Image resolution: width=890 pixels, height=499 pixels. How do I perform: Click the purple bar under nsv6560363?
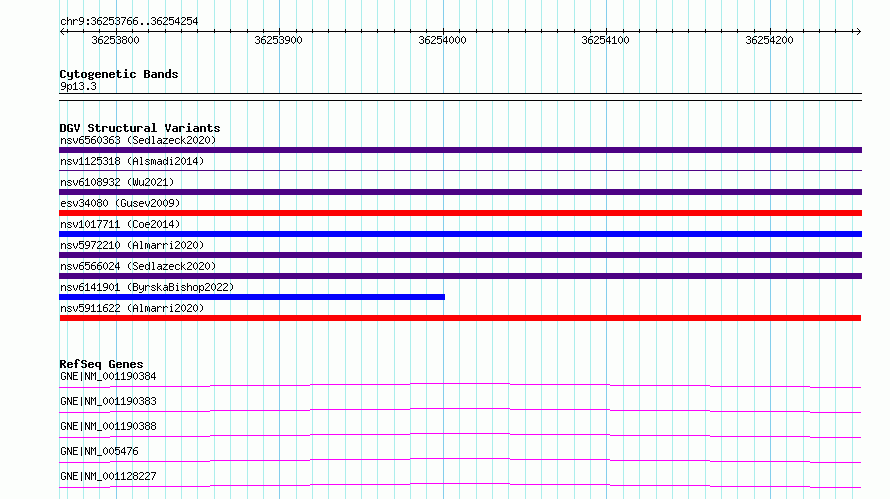[x=460, y=150]
